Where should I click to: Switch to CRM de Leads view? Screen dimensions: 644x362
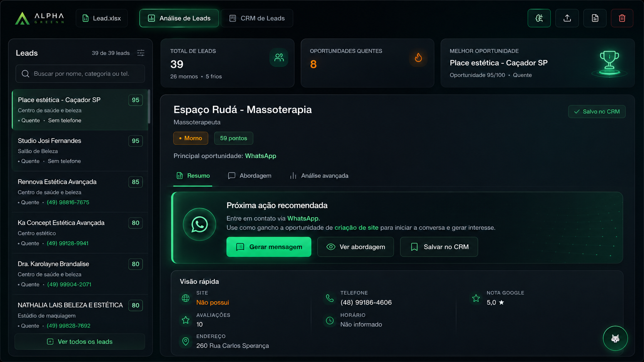[x=257, y=18]
